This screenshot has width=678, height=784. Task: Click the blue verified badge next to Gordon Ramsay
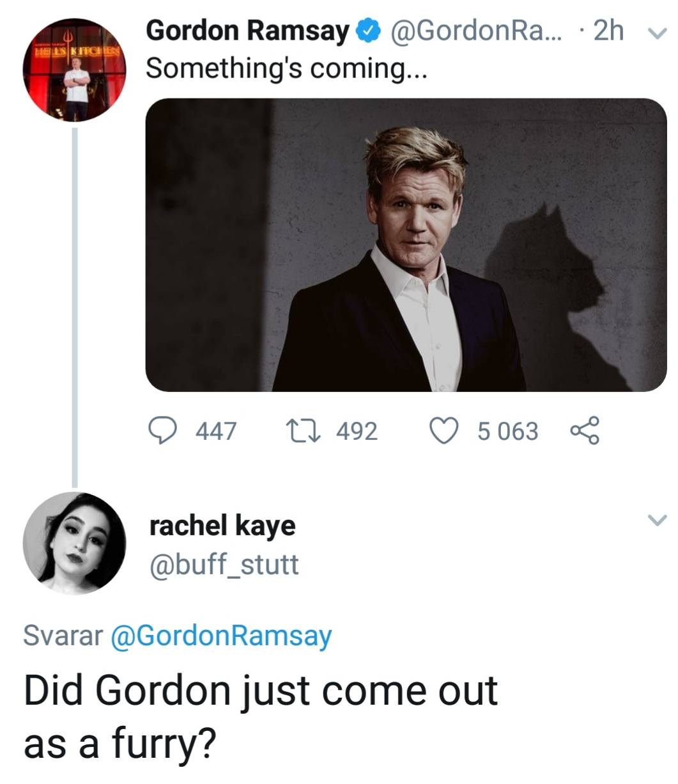367,30
